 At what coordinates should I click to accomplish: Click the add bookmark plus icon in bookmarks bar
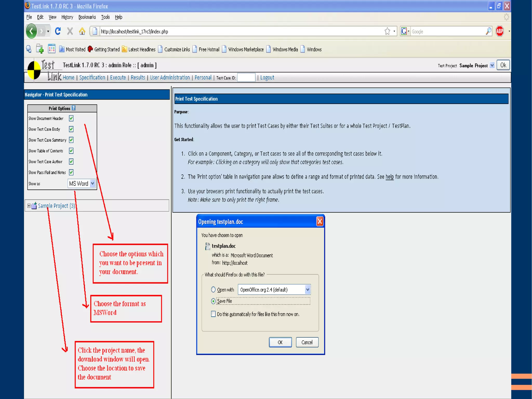[40, 49]
